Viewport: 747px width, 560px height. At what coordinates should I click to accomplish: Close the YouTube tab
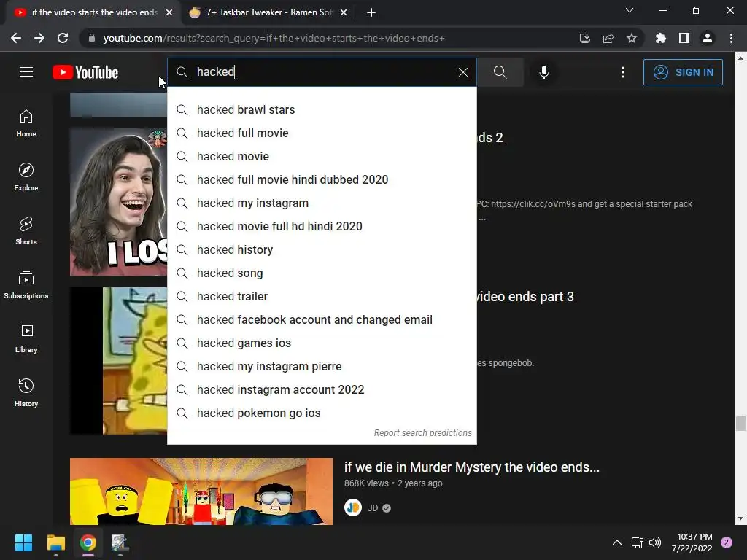169,12
